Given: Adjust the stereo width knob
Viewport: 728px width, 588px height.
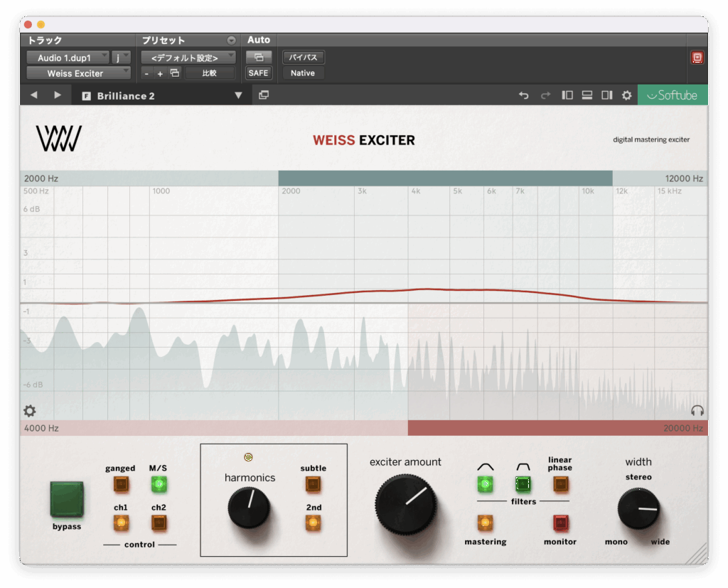Looking at the screenshot, I should [639, 508].
